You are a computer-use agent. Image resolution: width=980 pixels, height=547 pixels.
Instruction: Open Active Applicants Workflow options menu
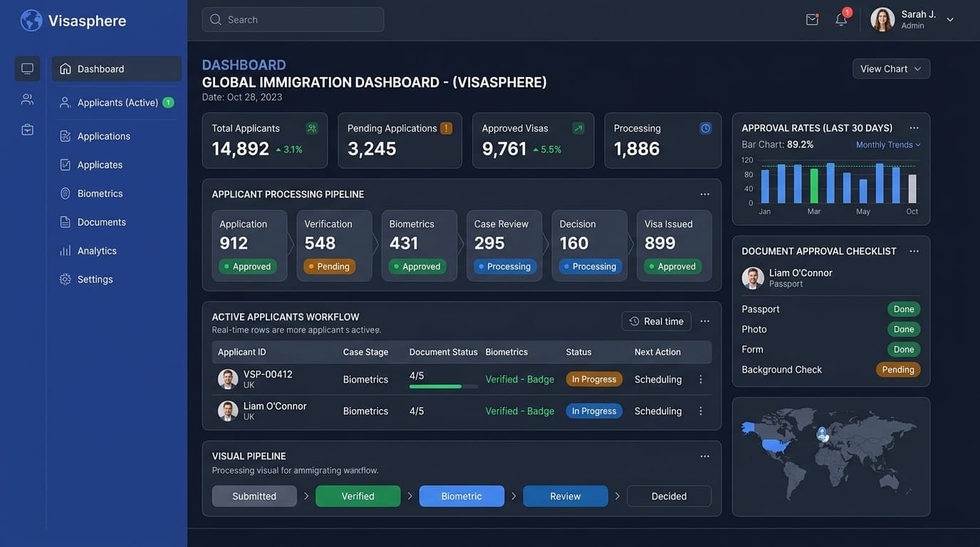pos(704,321)
